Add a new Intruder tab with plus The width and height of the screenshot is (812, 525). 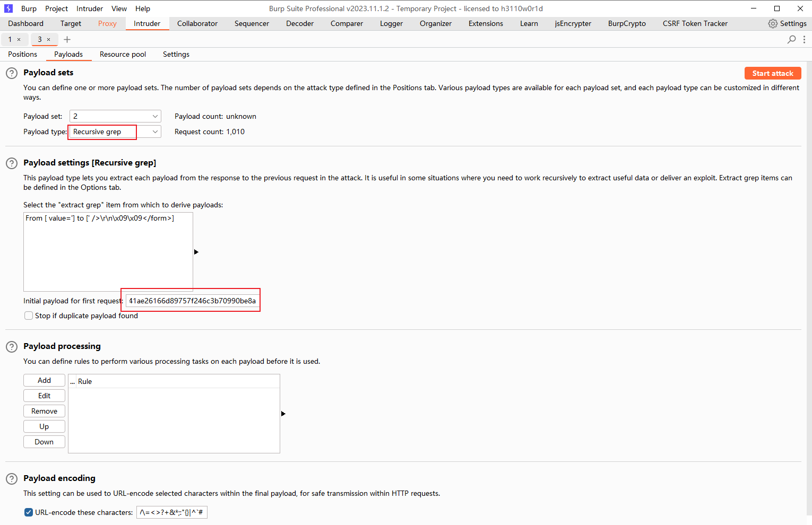67,39
